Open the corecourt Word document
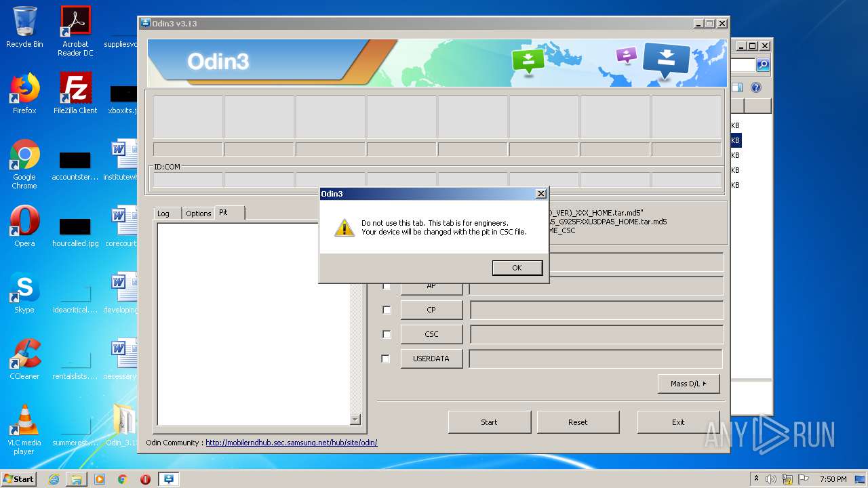 pos(122,226)
